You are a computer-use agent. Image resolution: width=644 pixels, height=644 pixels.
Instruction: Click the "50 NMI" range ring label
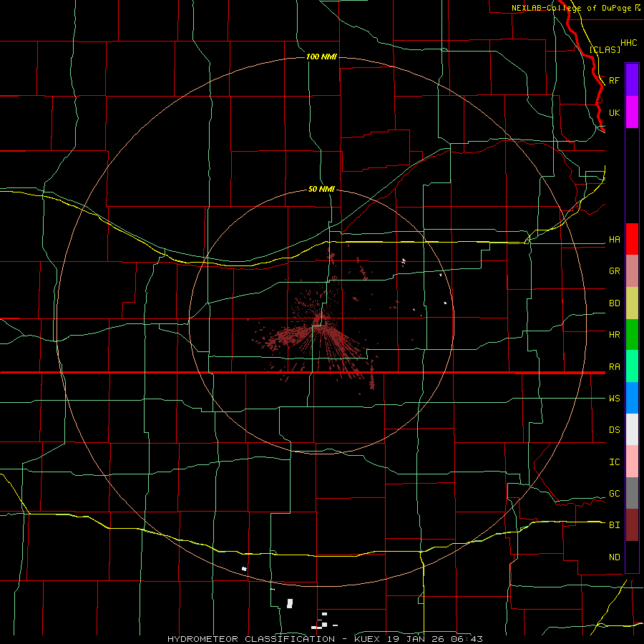[321, 189]
